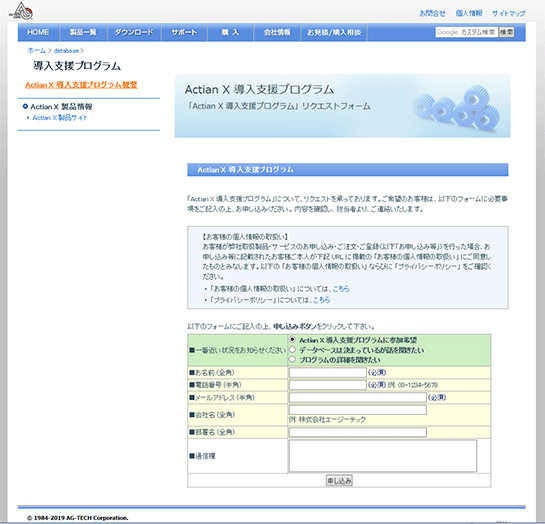Click the お問合せ link at top
This screenshot has width=545, height=524.
432,14
